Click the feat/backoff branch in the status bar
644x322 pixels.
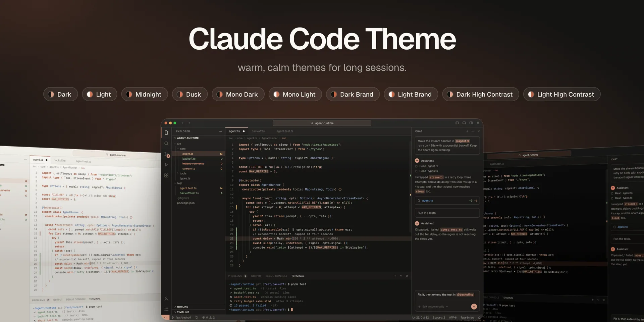point(181,317)
